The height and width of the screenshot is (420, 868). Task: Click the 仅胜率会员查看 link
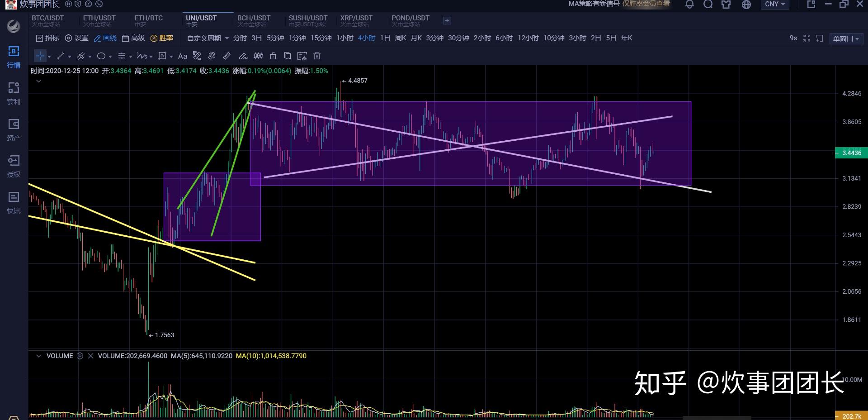pos(646,4)
